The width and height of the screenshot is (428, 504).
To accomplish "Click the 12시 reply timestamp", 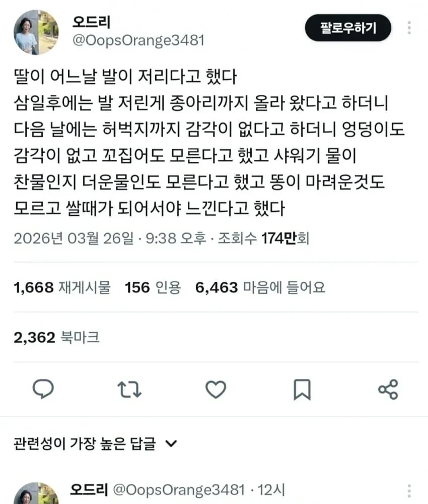I will 271,490.
